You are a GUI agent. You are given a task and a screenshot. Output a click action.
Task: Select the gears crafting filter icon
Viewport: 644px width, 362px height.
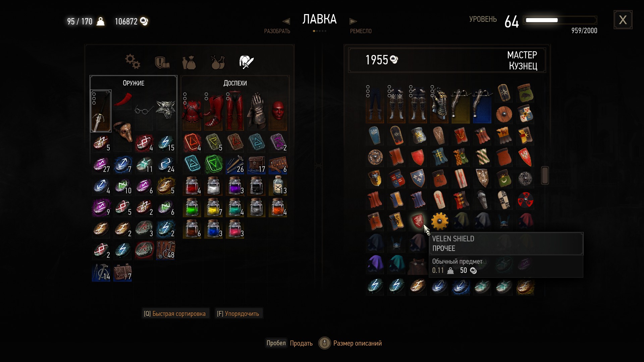[133, 62]
